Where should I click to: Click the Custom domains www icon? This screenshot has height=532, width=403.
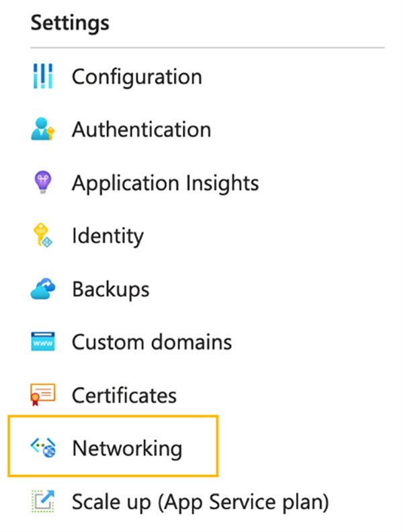tap(42, 343)
